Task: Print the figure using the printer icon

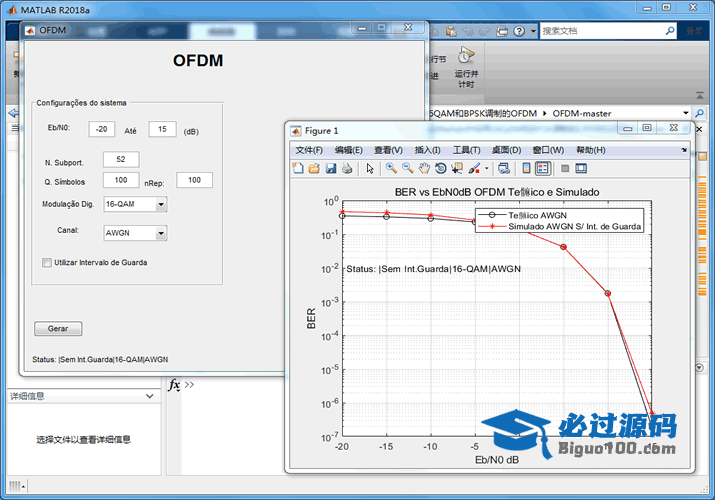Action: click(x=346, y=168)
